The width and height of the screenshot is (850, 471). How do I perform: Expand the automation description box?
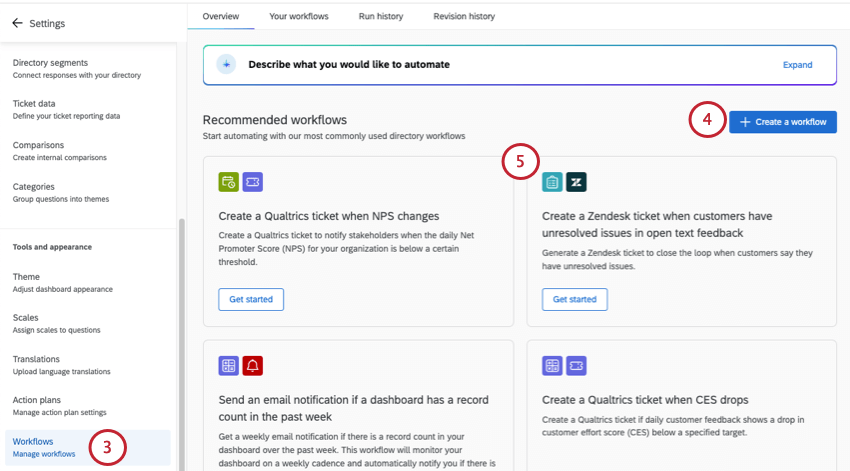tap(797, 64)
